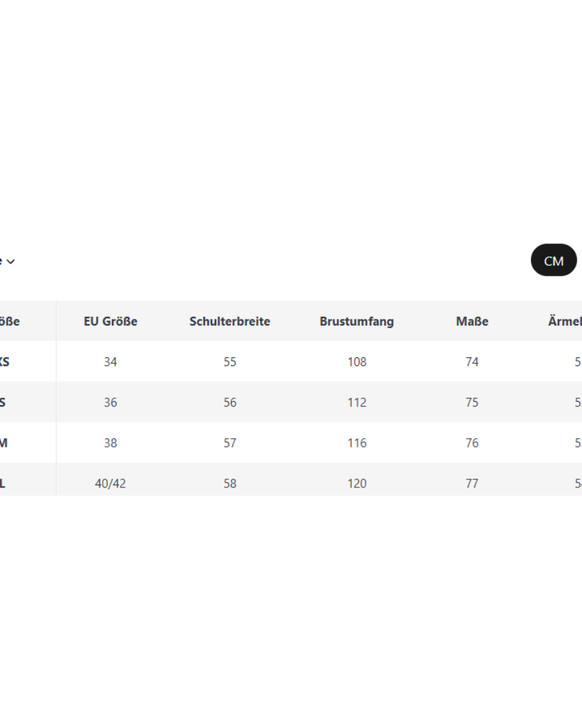Click the EU Größe column header
The image size is (582, 728).
click(110, 322)
